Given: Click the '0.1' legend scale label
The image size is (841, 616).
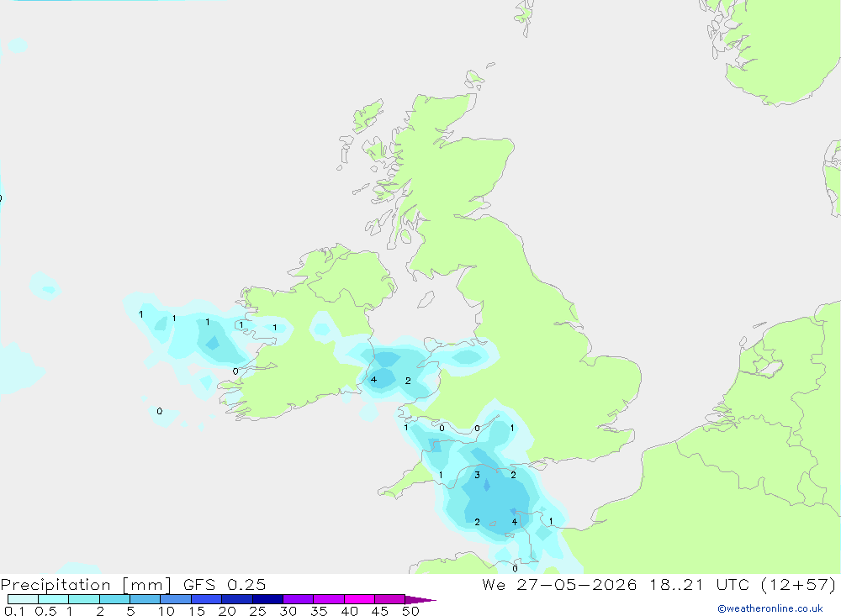Looking at the screenshot, I should 14,611.
